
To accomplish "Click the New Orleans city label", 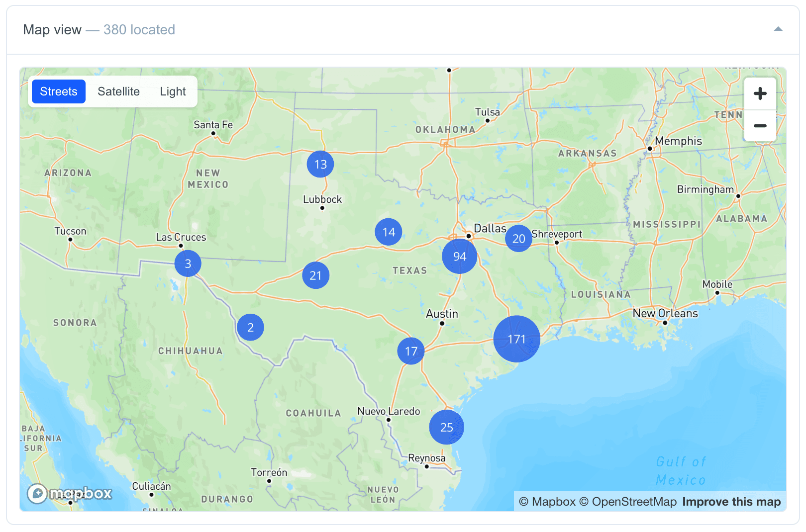I will (x=665, y=313).
